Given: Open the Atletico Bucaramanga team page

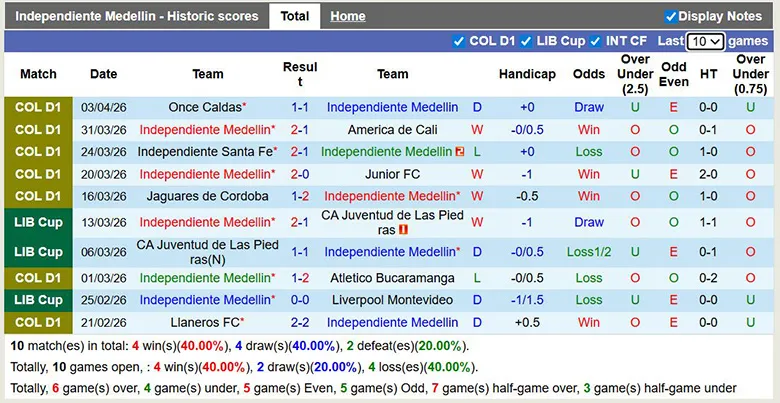Looking at the screenshot, I should click(392, 278).
